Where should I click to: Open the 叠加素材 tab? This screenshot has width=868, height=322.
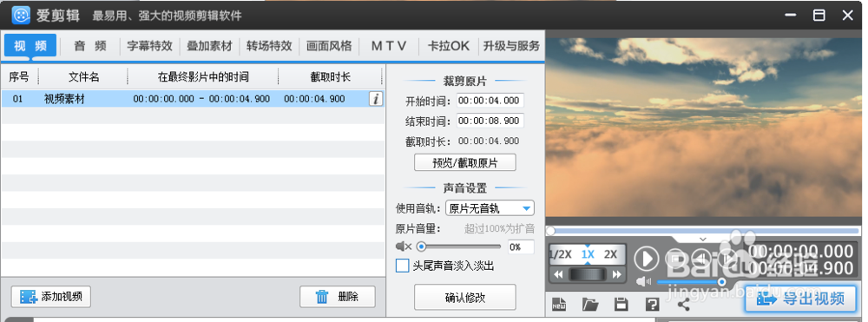point(209,46)
